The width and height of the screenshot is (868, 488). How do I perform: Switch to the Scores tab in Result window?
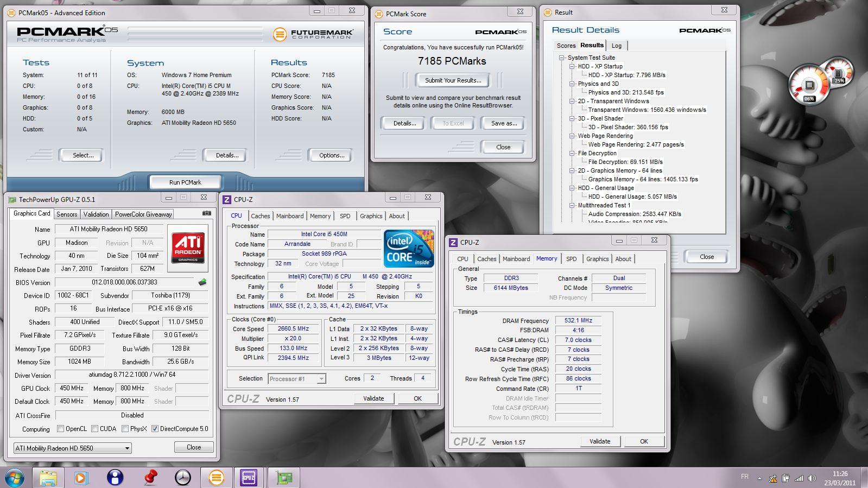coord(566,46)
